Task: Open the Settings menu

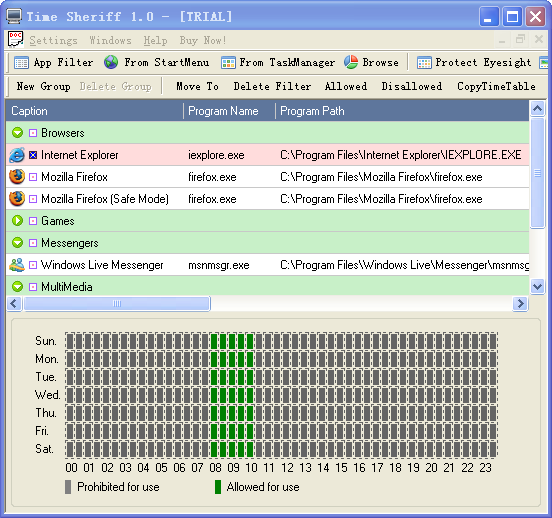Action: [x=53, y=40]
